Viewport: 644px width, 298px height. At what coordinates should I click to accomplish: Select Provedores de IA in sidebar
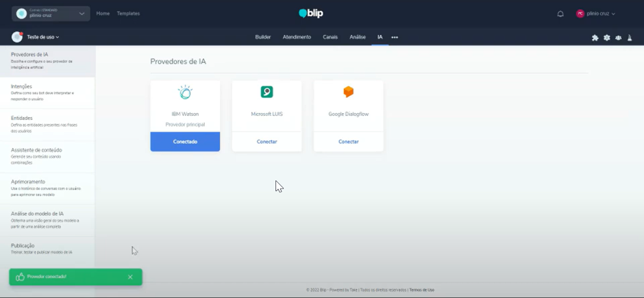coord(47,61)
